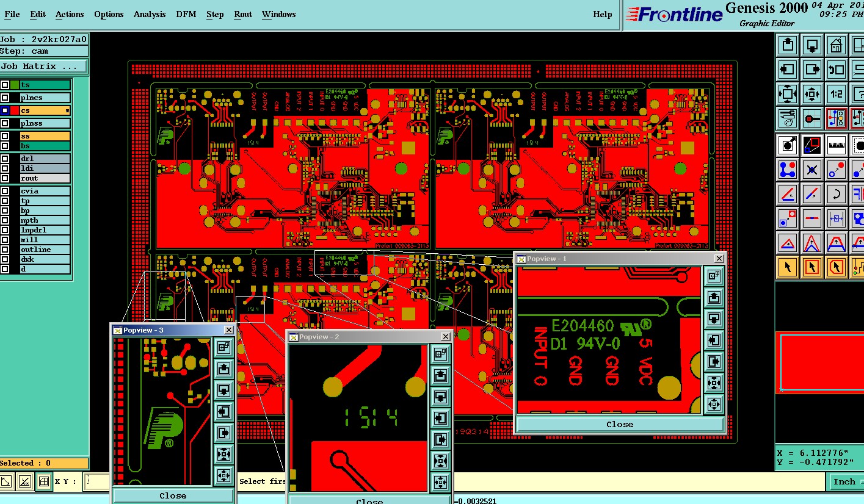Toggle the checkbox for layer bs

pyautogui.click(x=5, y=146)
